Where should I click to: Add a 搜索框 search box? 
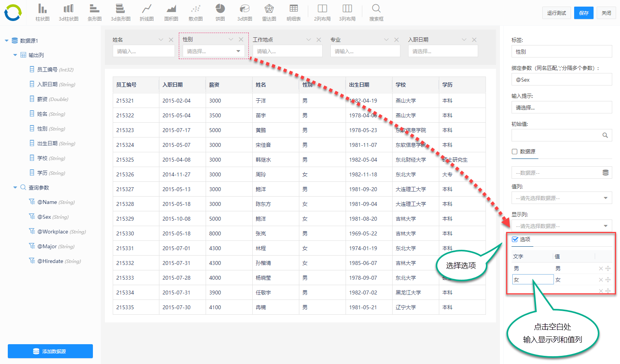(x=376, y=12)
